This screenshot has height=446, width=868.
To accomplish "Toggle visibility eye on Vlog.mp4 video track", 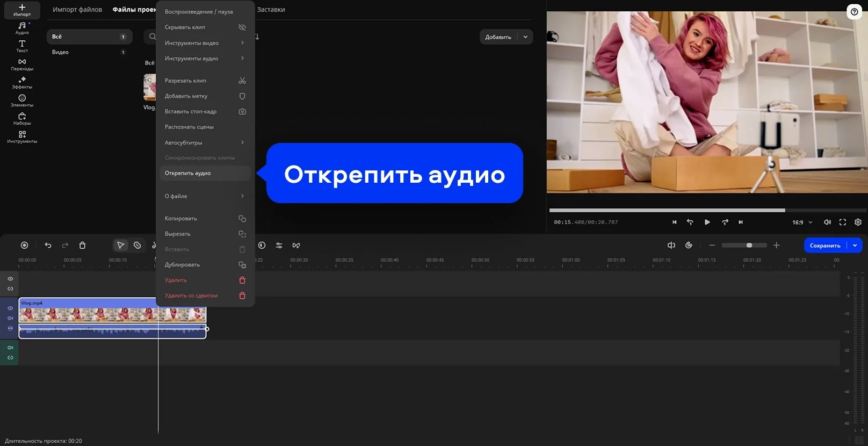I will click(x=10, y=308).
